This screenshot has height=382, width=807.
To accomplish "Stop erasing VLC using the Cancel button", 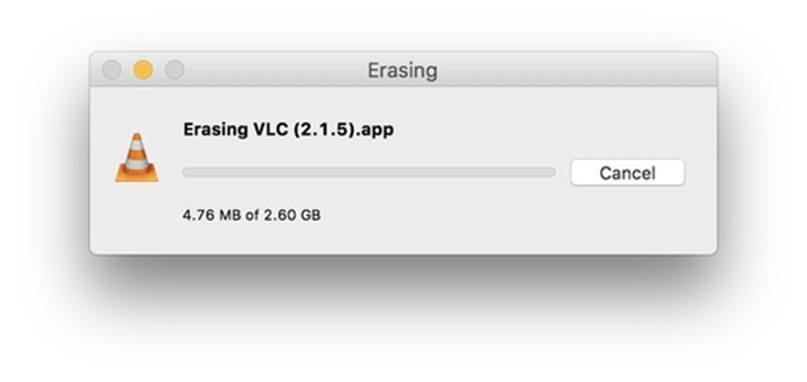I will [x=627, y=172].
